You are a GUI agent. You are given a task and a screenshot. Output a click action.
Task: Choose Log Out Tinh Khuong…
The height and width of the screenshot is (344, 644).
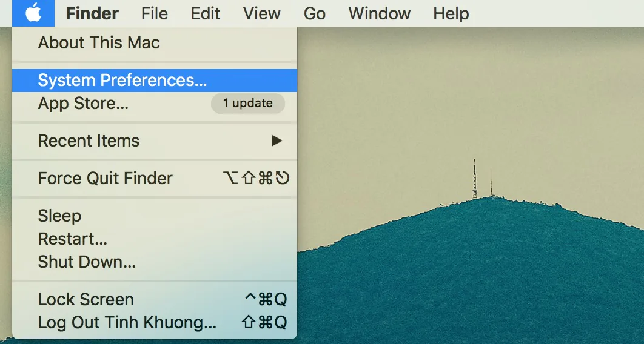pos(155,323)
